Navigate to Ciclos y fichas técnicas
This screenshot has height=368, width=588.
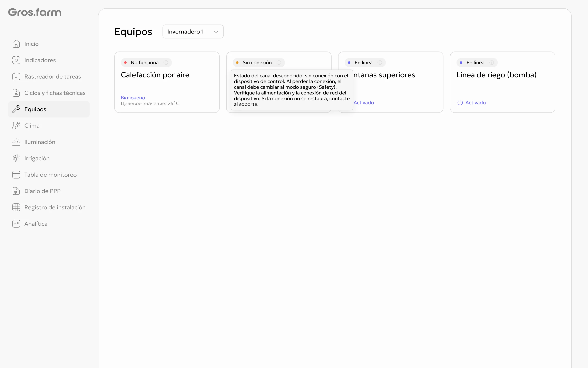49,93
